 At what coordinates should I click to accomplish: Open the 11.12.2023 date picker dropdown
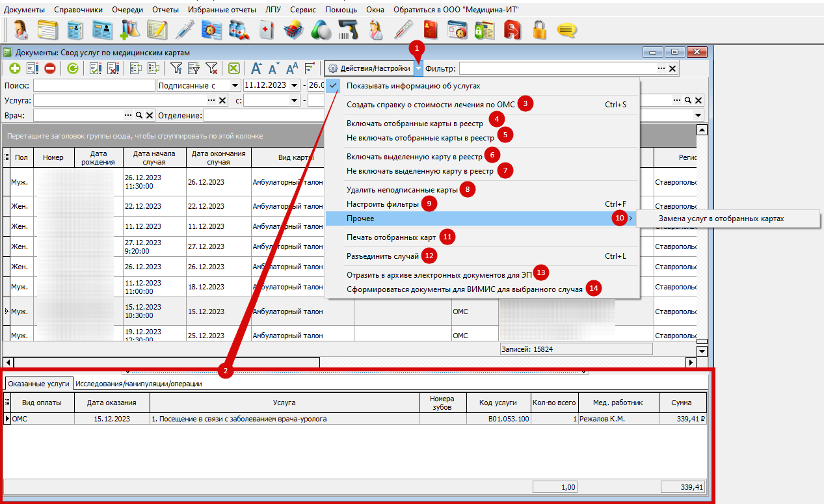click(x=295, y=85)
